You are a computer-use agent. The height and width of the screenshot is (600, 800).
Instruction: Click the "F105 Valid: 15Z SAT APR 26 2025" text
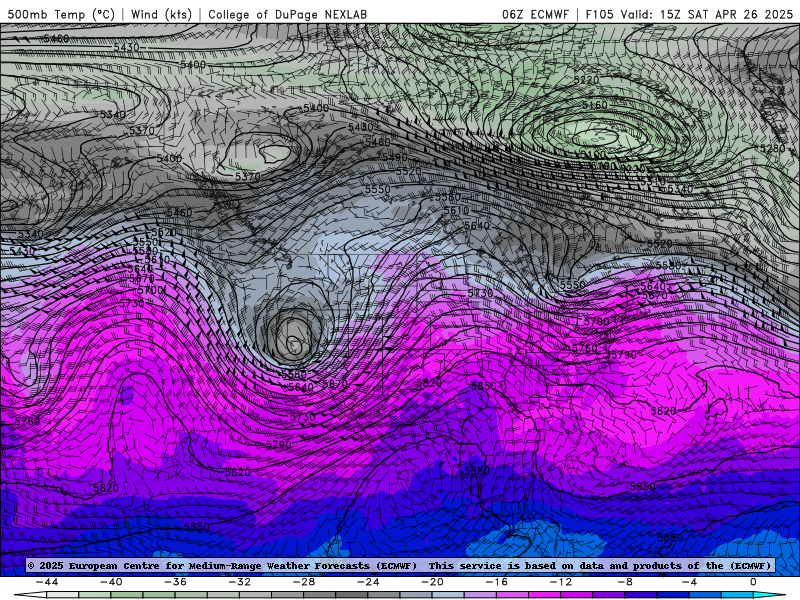[x=689, y=14]
